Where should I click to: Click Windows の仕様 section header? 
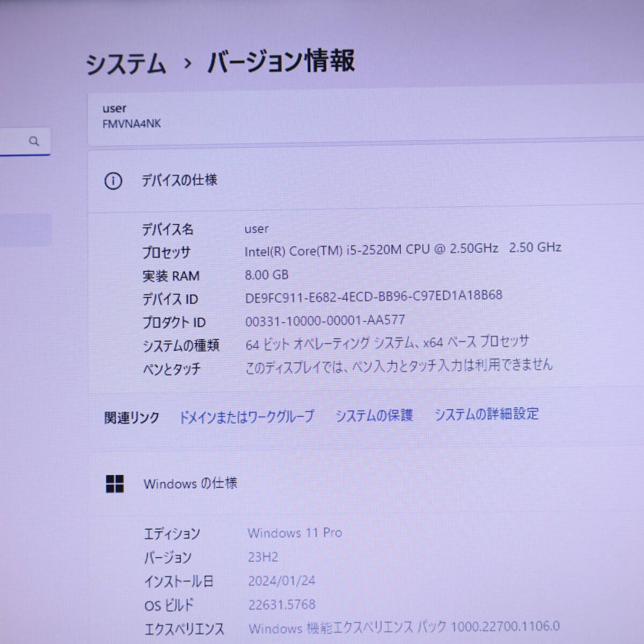(x=190, y=484)
